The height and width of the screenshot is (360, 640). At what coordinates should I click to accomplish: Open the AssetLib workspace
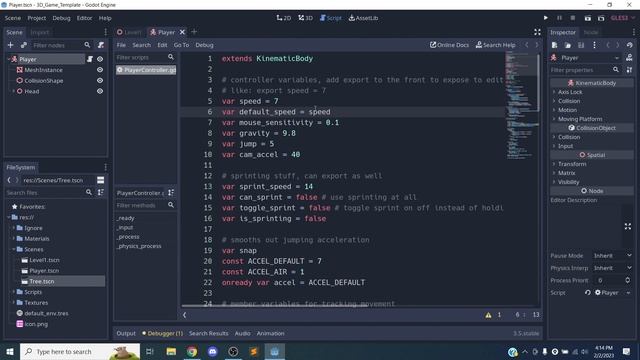[x=363, y=18]
